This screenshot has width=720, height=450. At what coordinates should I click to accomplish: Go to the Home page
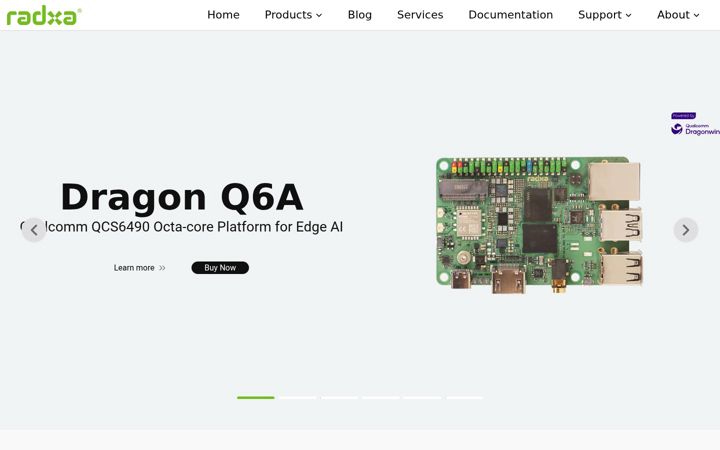click(223, 15)
